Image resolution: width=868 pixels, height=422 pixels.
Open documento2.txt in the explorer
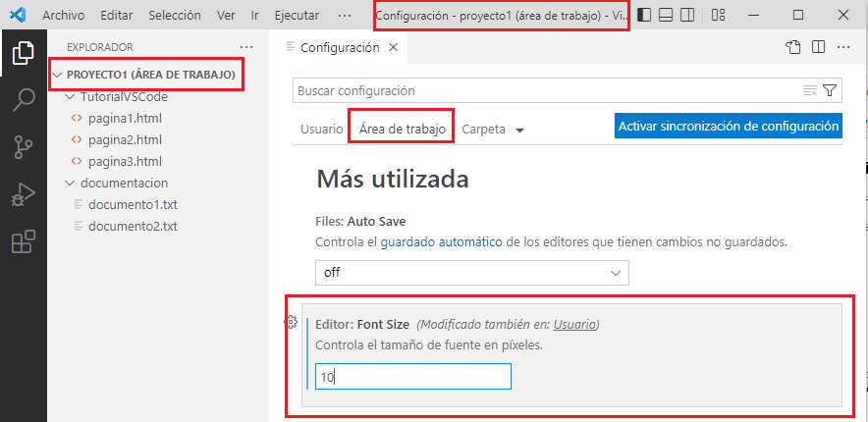pyautogui.click(x=133, y=226)
